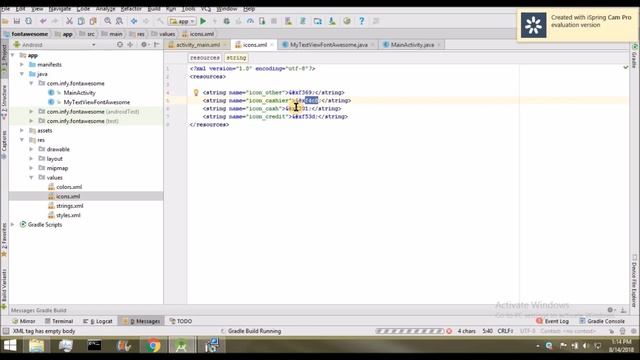Click the project panel settings gear icon
This screenshot has width=640, height=360.
coord(144,45)
